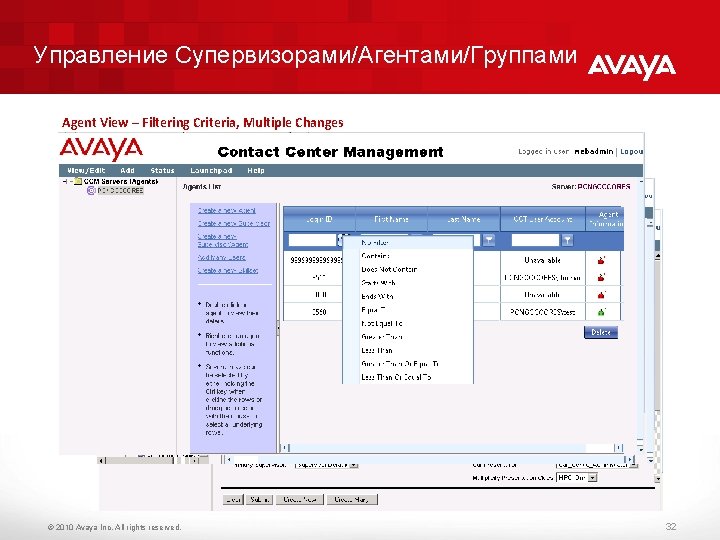Screen dimensions: 720x540
Task: Click the CCT User Account filter funnel icon
Action: (x=568, y=240)
